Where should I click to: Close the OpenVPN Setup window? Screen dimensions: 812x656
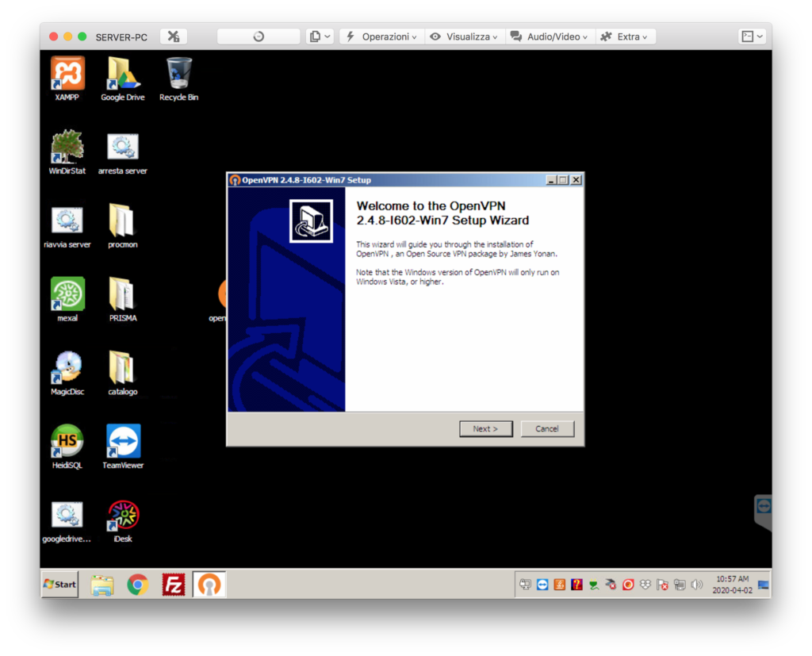(x=576, y=180)
